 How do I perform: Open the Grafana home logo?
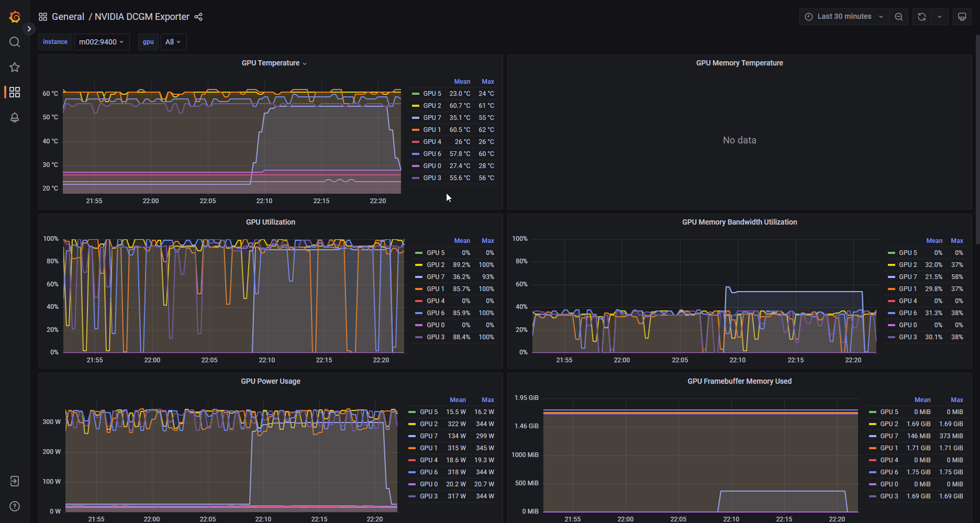tap(15, 17)
